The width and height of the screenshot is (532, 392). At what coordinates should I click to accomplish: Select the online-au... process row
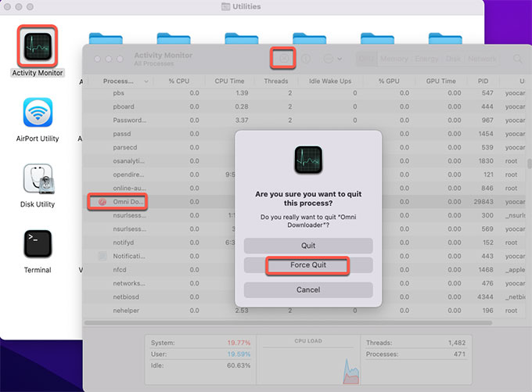click(x=305, y=188)
